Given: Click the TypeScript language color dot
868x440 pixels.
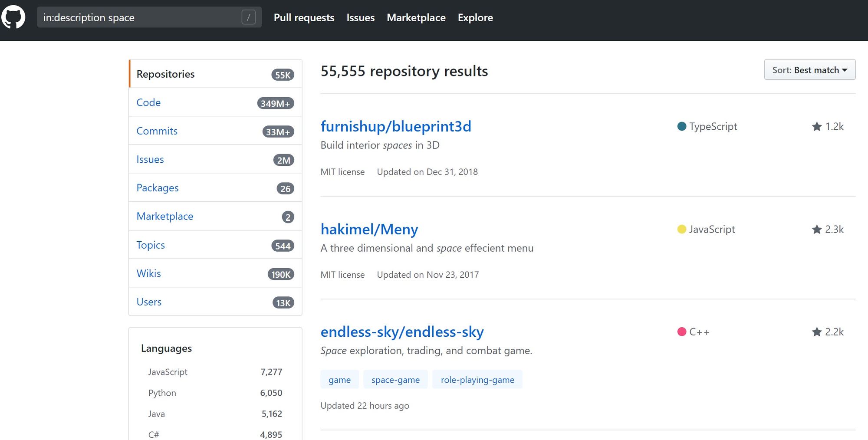Looking at the screenshot, I should [x=682, y=126].
